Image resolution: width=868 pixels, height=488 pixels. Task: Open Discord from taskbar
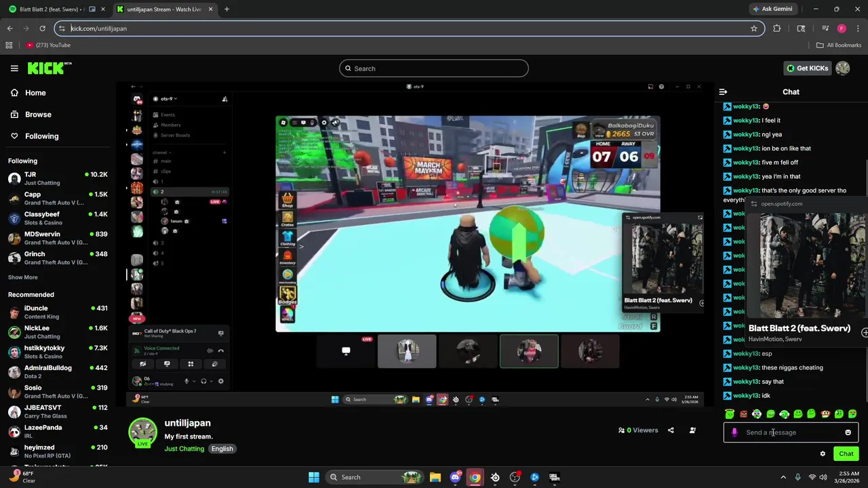tap(455, 477)
